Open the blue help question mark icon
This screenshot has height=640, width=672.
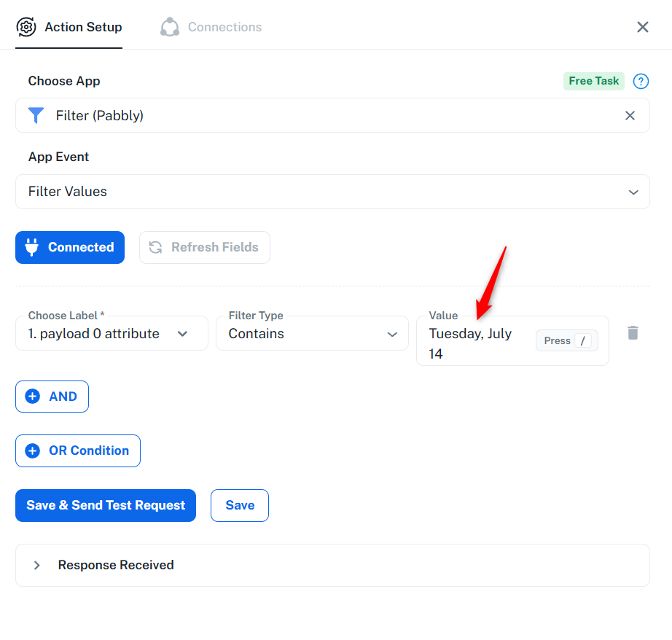[x=641, y=81]
